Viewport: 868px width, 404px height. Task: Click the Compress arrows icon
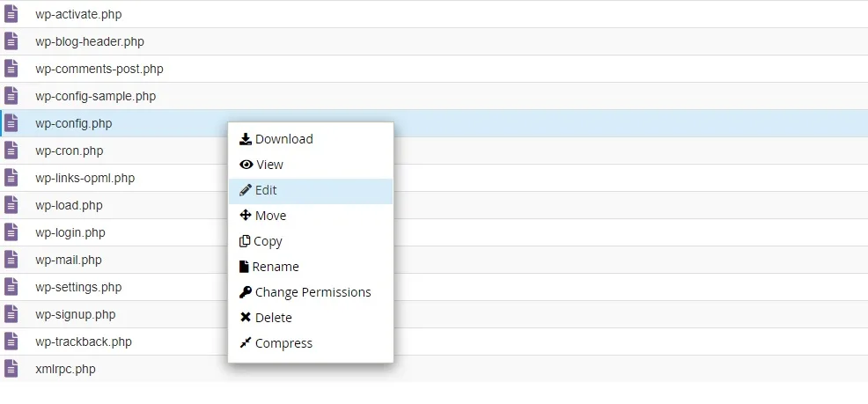pos(246,342)
